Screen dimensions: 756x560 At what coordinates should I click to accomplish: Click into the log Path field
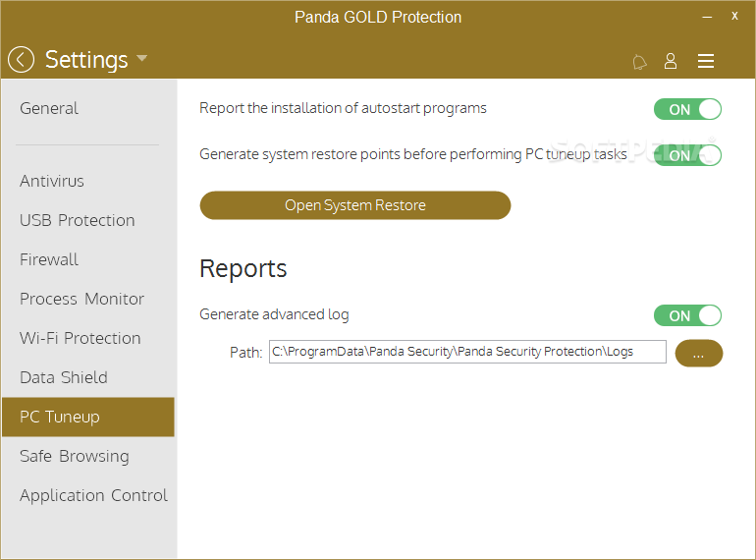click(467, 352)
